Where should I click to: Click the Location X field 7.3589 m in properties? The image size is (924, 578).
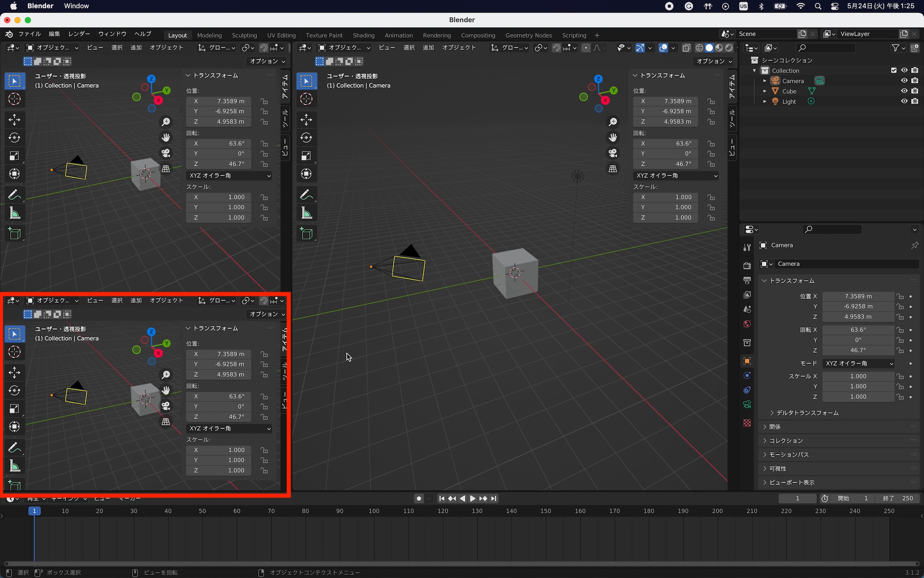point(858,296)
